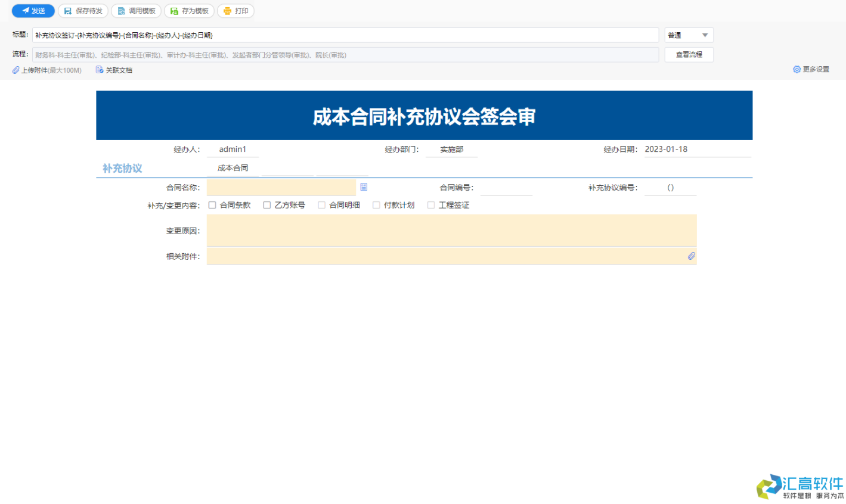Open 关联文档 via its document icon
This screenshot has height=504, width=846.
[98, 70]
